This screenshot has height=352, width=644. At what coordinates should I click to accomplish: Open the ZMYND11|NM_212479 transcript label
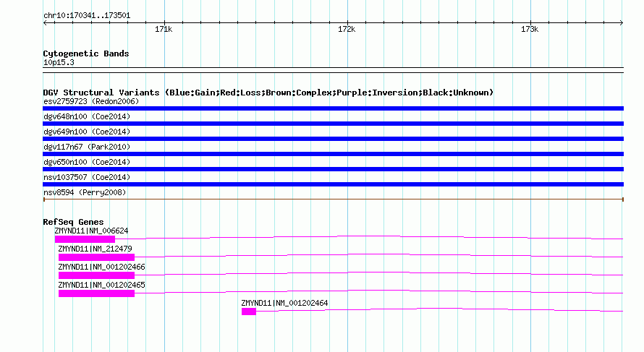point(95,249)
